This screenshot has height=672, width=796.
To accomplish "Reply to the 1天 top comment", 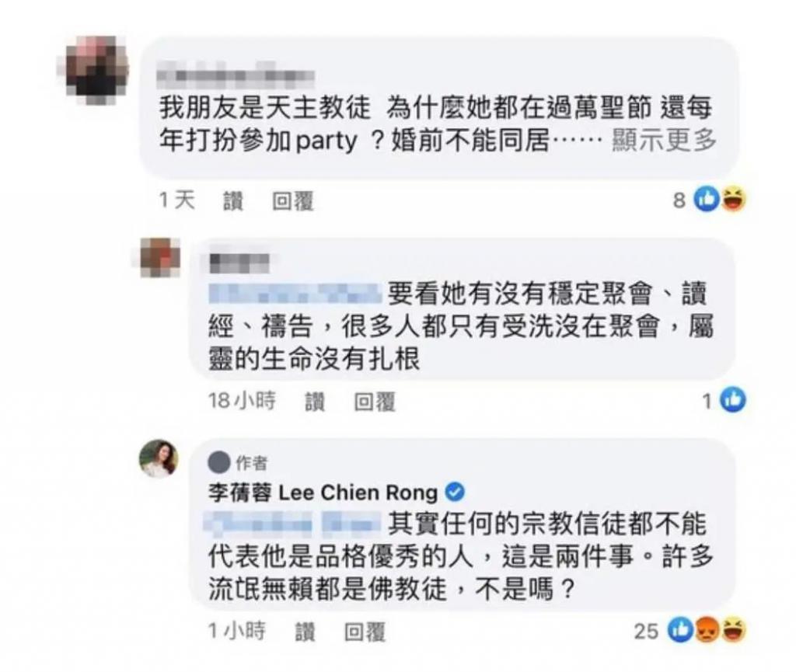I will pyautogui.click(x=293, y=201).
